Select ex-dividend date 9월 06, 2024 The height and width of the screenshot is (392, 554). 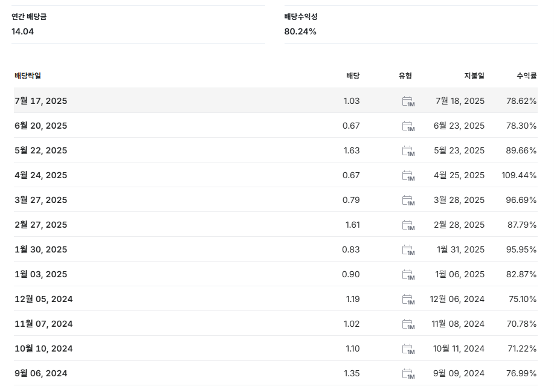(40, 373)
